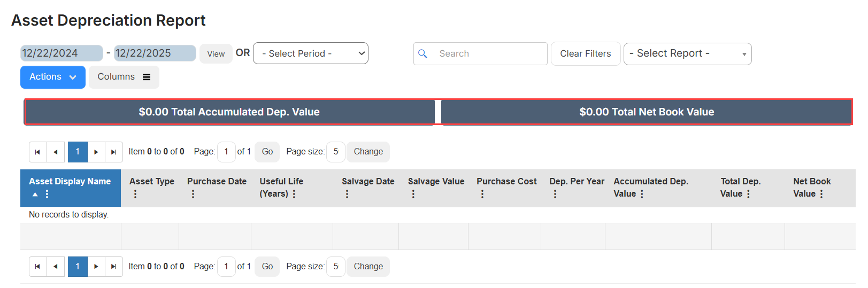Go to last page in top pager
Viewport: 868px width, 288px height.
pyautogui.click(x=113, y=152)
